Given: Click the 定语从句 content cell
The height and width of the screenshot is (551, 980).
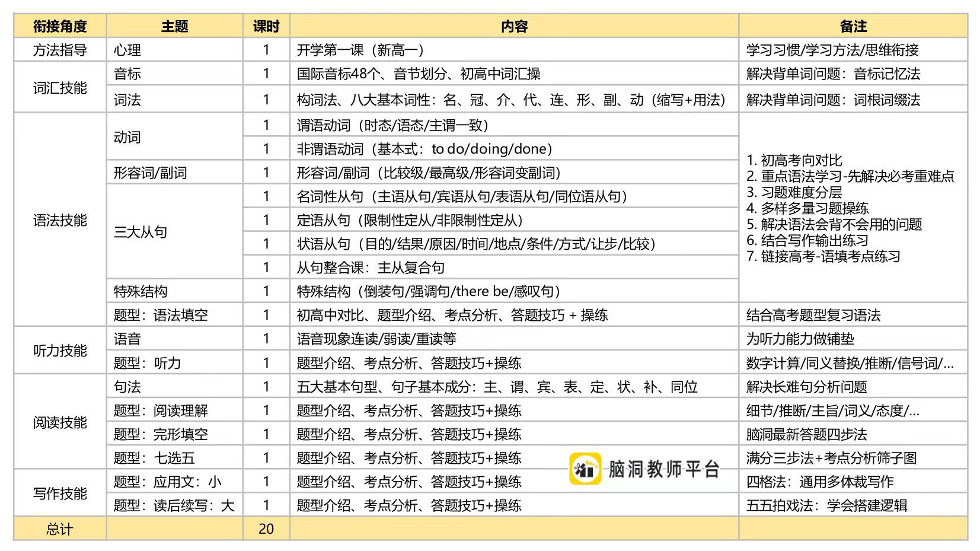Looking at the screenshot, I should [514, 219].
